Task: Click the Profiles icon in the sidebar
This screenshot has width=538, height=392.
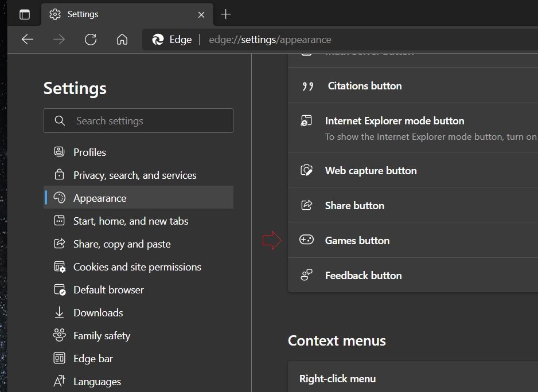Action: 59,151
